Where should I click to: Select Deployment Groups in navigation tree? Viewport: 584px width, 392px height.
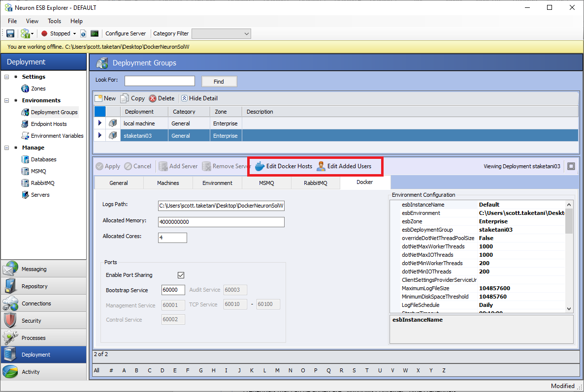pyautogui.click(x=54, y=112)
